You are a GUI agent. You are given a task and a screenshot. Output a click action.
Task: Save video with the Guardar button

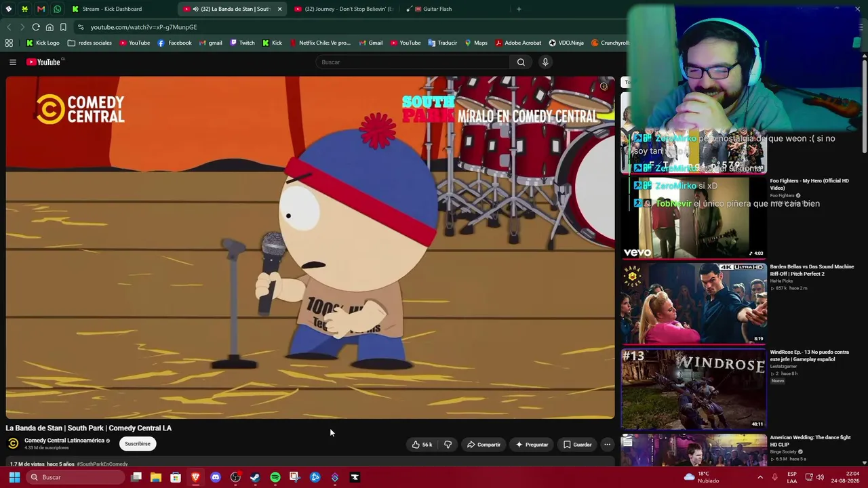[x=577, y=445]
